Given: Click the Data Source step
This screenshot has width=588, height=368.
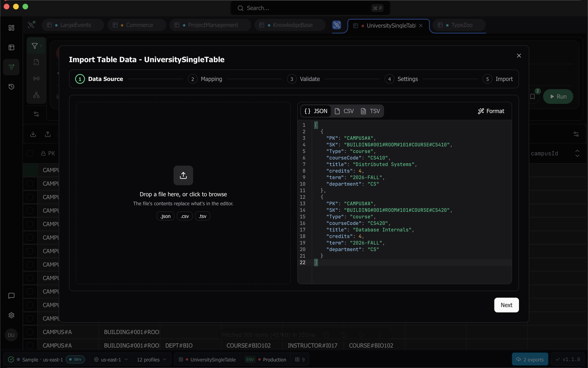Looking at the screenshot, I should pyautogui.click(x=99, y=79).
